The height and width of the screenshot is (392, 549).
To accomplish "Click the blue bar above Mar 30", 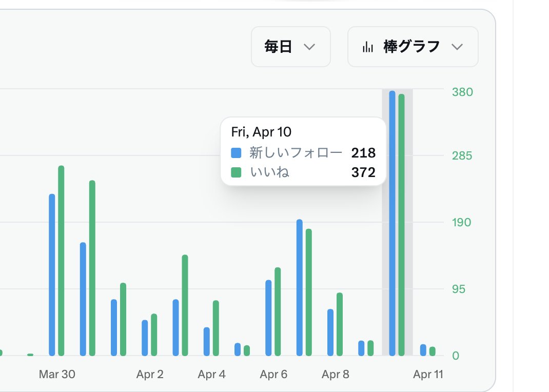I will (52, 275).
